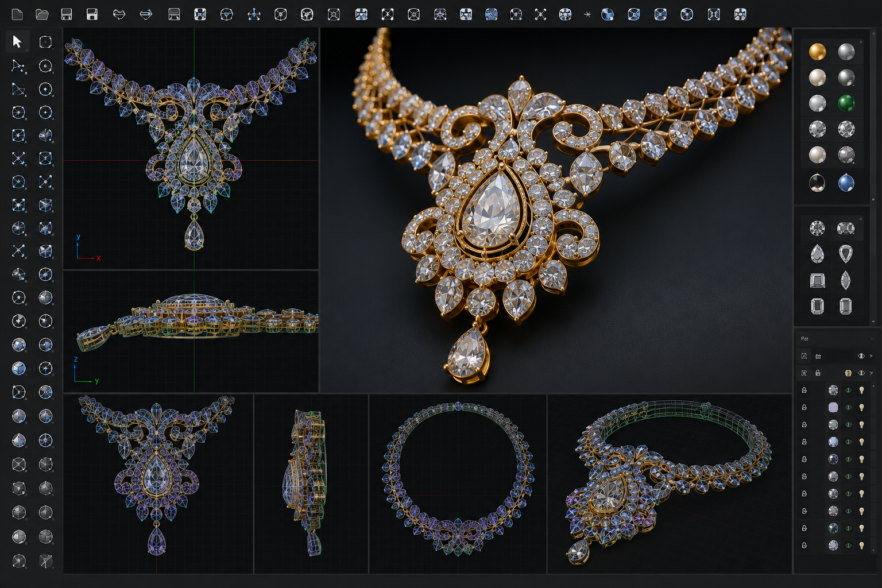882x588 pixels.
Task: Open the perspective wireframe necklace thumbnail
Action: pos(670,483)
